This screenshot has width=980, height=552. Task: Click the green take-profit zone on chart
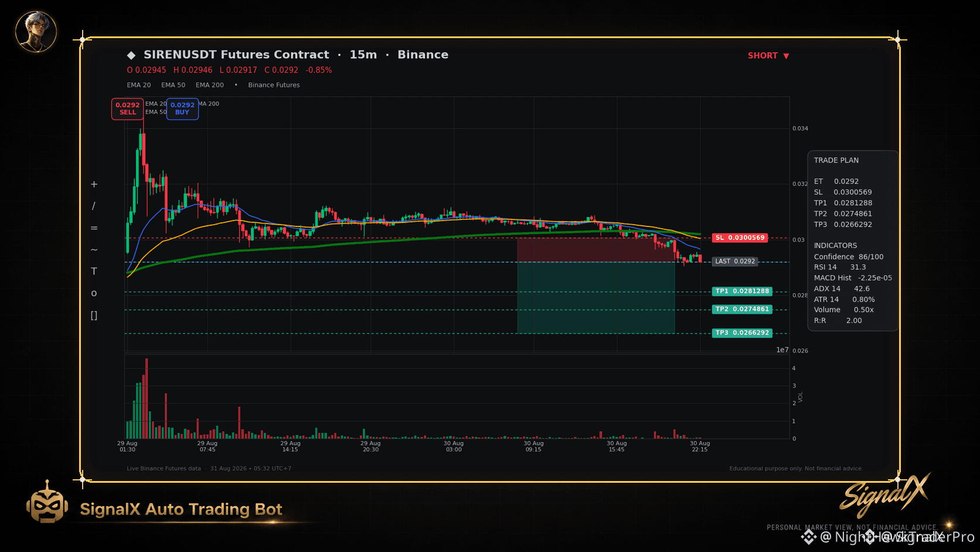(596, 297)
